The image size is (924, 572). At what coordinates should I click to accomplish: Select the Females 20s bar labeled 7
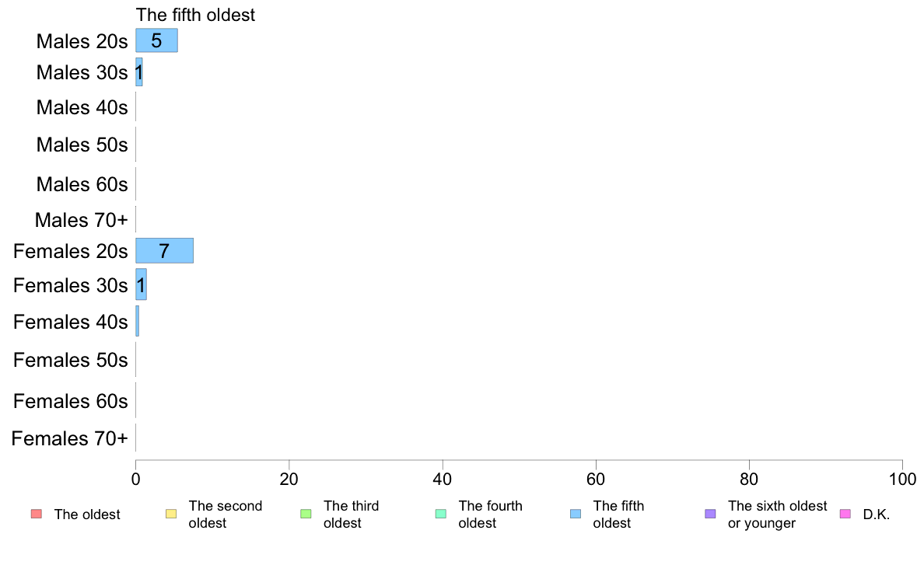pos(164,250)
